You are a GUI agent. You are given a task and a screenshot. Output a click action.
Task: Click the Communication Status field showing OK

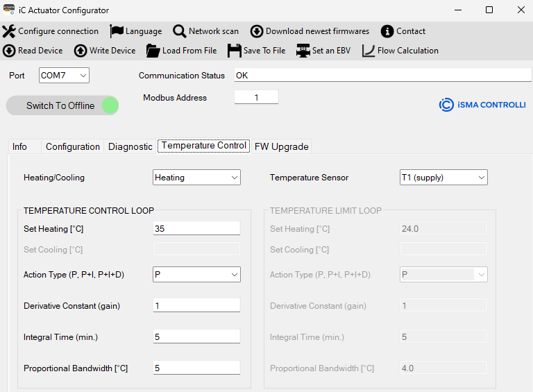click(383, 75)
